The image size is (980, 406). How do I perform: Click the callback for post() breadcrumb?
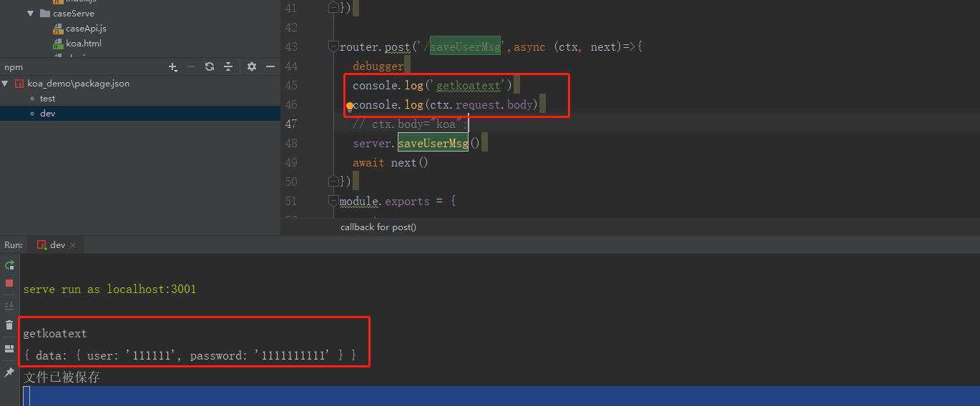tap(378, 227)
